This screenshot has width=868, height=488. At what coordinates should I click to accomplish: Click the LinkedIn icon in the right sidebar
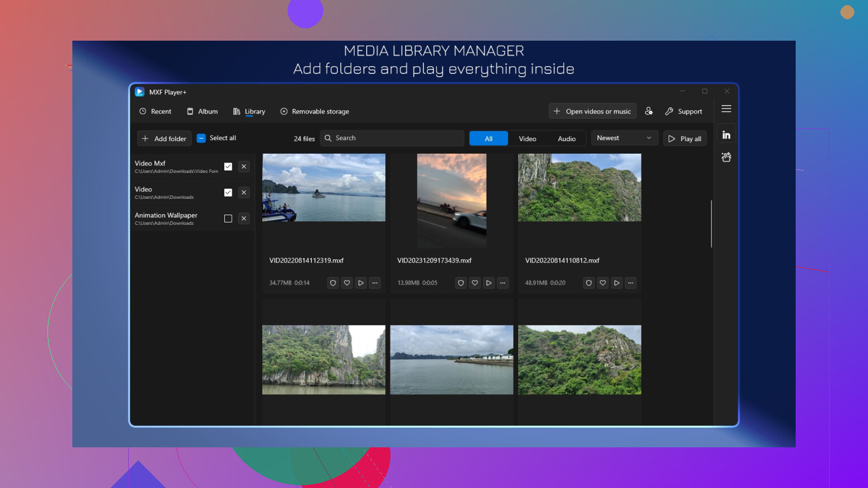tap(726, 135)
